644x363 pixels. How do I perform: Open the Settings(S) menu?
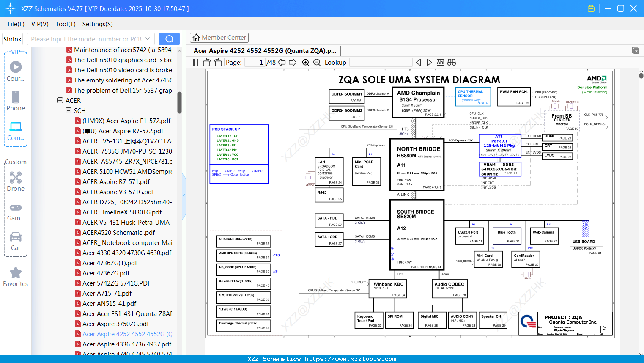(98, 24)
